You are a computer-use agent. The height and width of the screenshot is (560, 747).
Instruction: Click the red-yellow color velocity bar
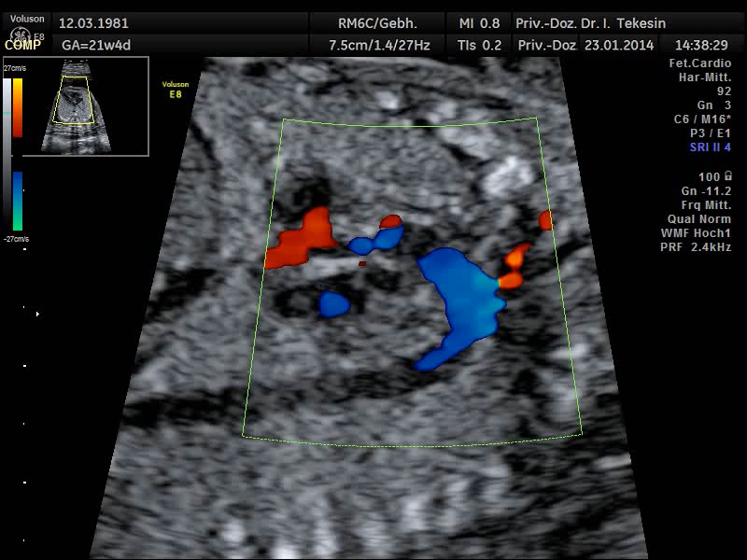coord(18,109)
